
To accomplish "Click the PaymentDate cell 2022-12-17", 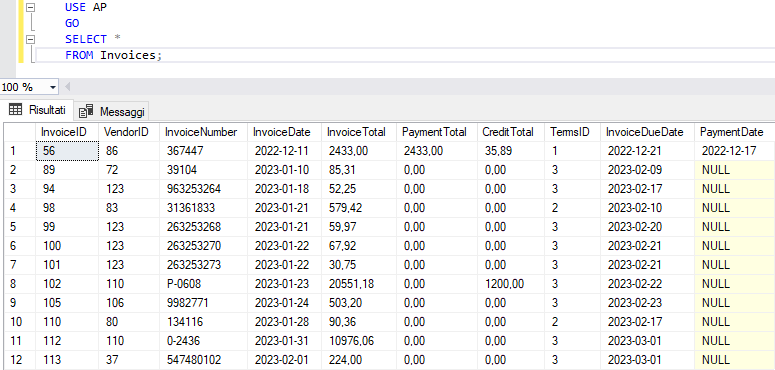I will [x=734, y=151].
